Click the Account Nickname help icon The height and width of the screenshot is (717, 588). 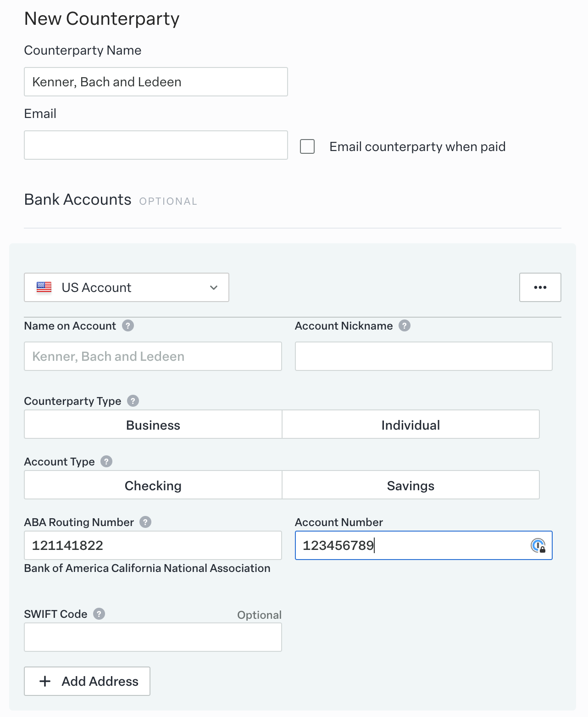point(405,326)
